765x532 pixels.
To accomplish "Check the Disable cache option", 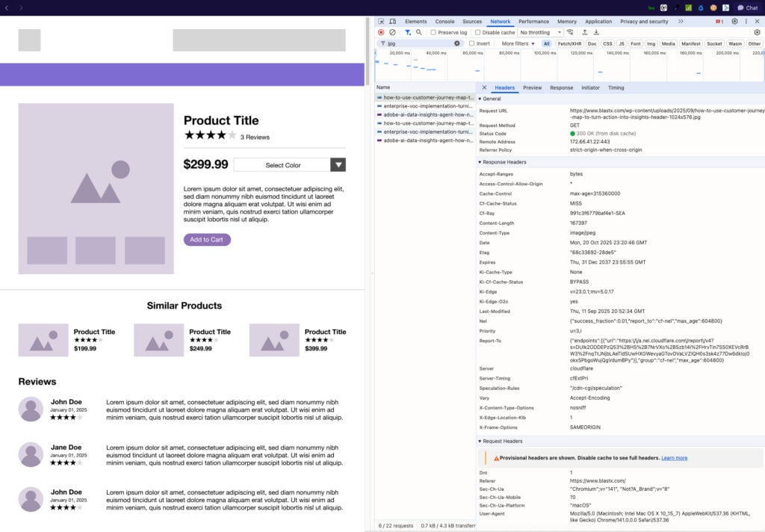I will tap(478, 33).
